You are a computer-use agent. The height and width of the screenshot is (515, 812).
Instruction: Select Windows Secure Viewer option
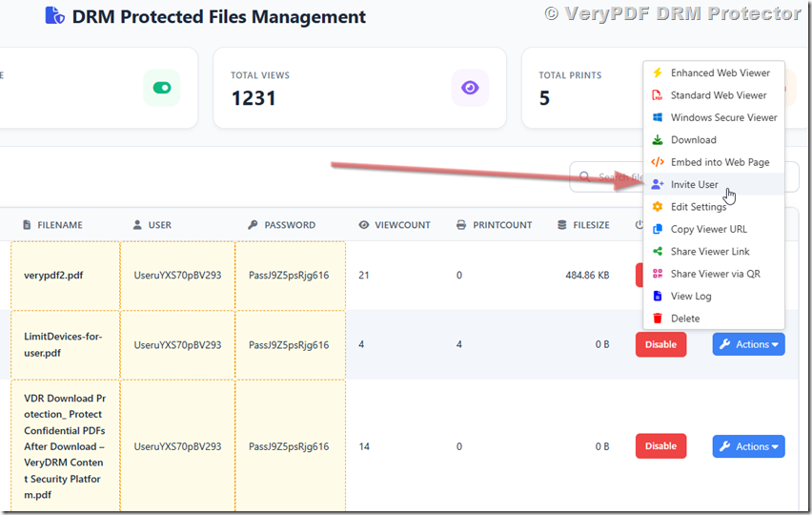(714, 117)
